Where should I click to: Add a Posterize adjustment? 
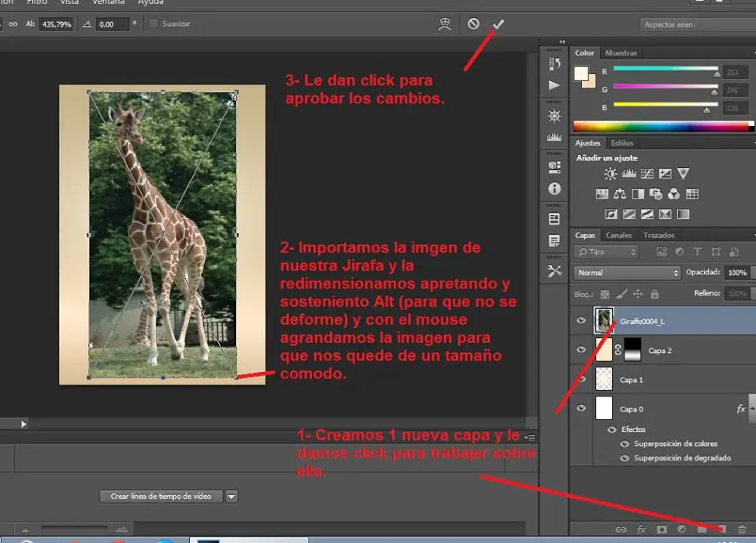coord(629,214)
